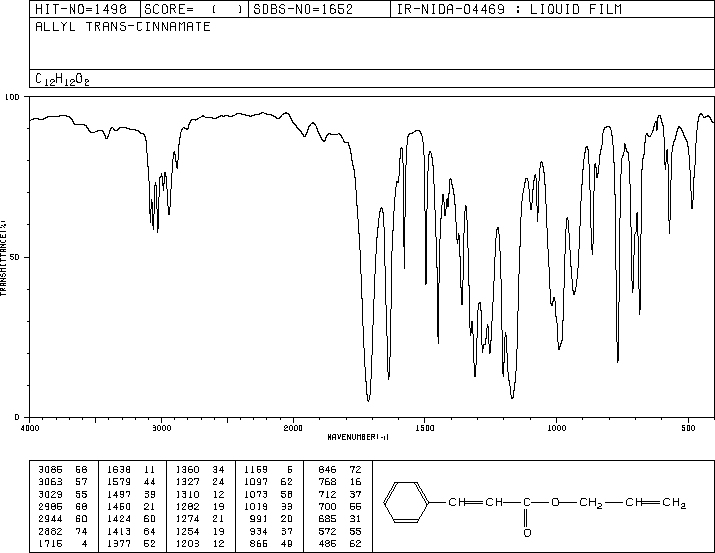This screenshot has width=715, height=553.
Task: Select the IR-NIDA-04469 : LIQUID FILM label
Action: coord(509,9)
